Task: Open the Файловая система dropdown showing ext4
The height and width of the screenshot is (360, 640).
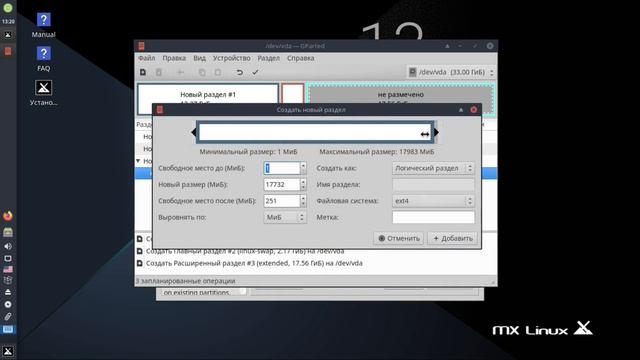Action: point(433,201)
